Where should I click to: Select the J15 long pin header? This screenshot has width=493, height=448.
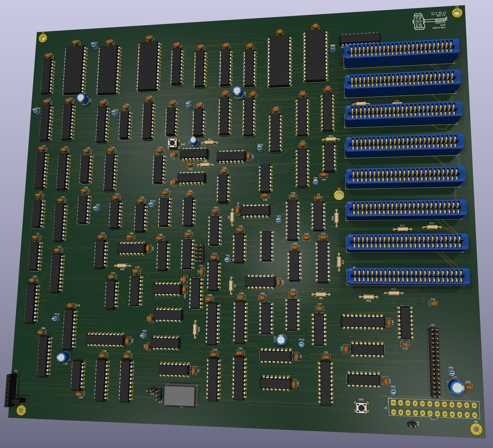click(434, 362)
